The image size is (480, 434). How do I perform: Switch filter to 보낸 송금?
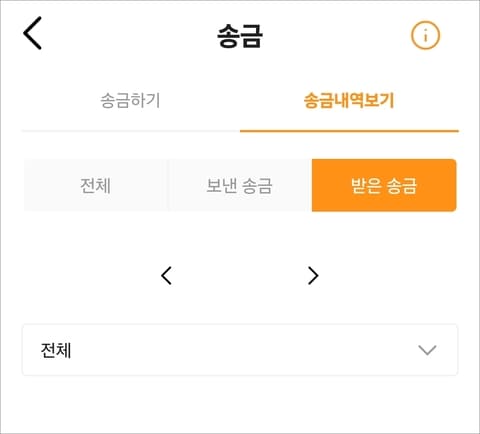coord(239,185)
